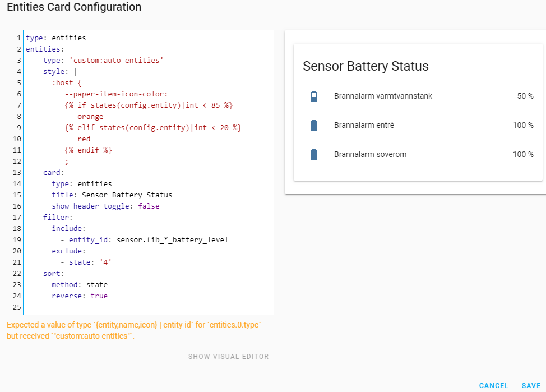The height and width of the screenshot is (392, 546).
Task: Save the card configuration
Action: tap(531, 386)
